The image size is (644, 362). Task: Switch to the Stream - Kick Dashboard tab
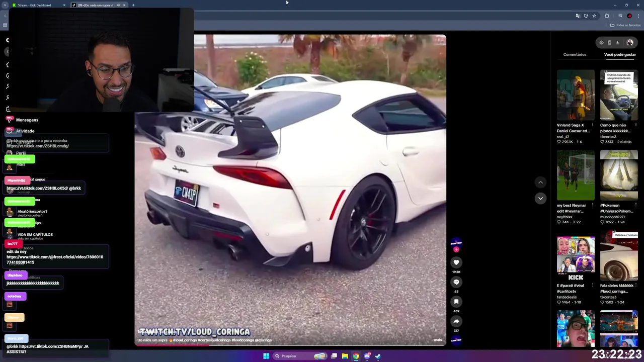pyautogui.click(x=39, y=5)
